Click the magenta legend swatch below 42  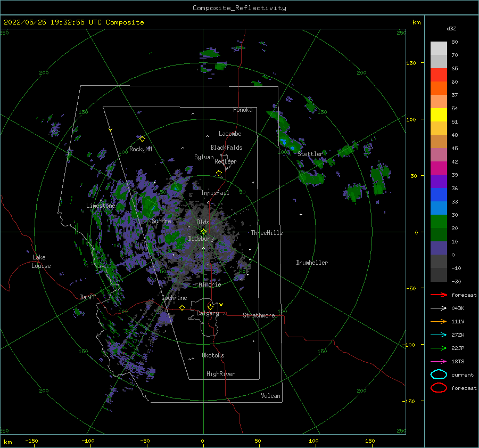click(439, 168)
